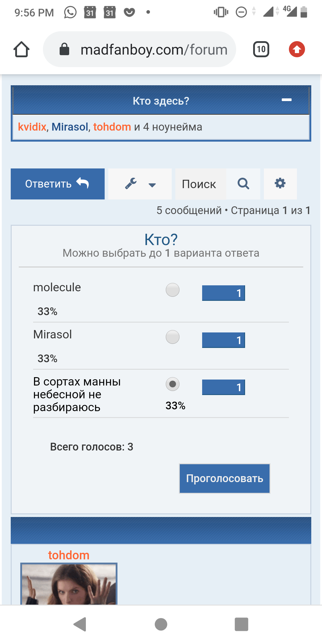
Task: Open recent apps with square button
Action: tap(241, 624)
